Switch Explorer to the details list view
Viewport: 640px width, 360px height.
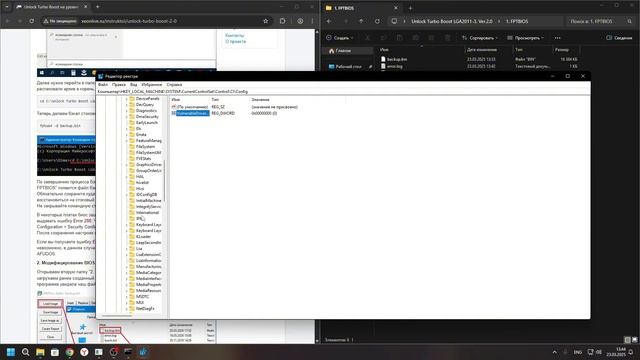(627, 340)
